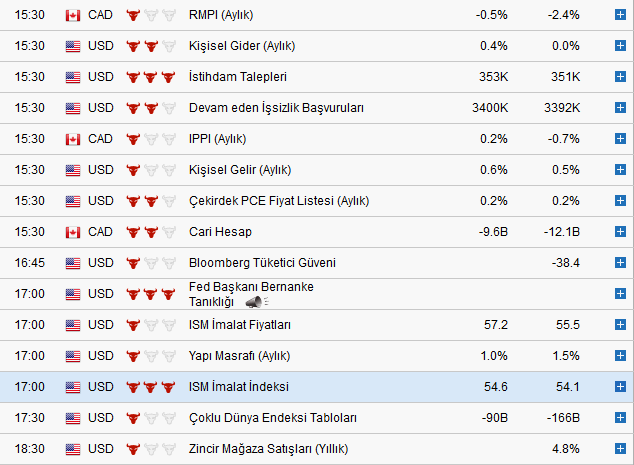
Task: Open the ISM İmalat Fiyatları event
Action: click(x=240, y=325)
